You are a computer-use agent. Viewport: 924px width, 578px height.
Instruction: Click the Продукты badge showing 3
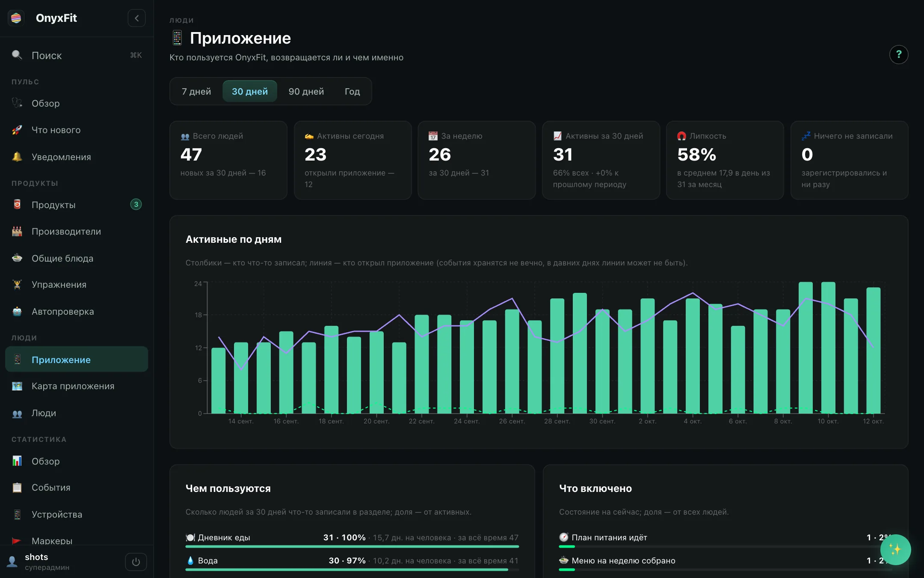point(136,205)
